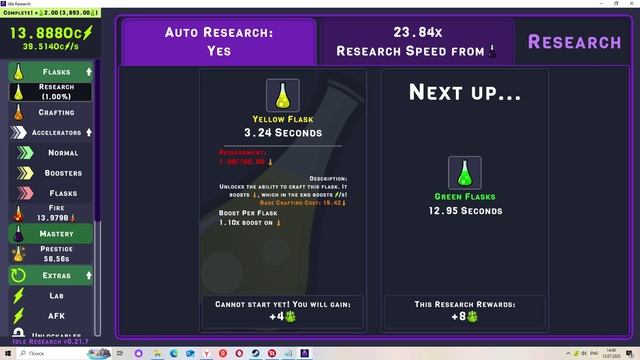Click the 3.24 Seconds timer text
This screenshot has width=640, height=360.
[x=283, y=133]
